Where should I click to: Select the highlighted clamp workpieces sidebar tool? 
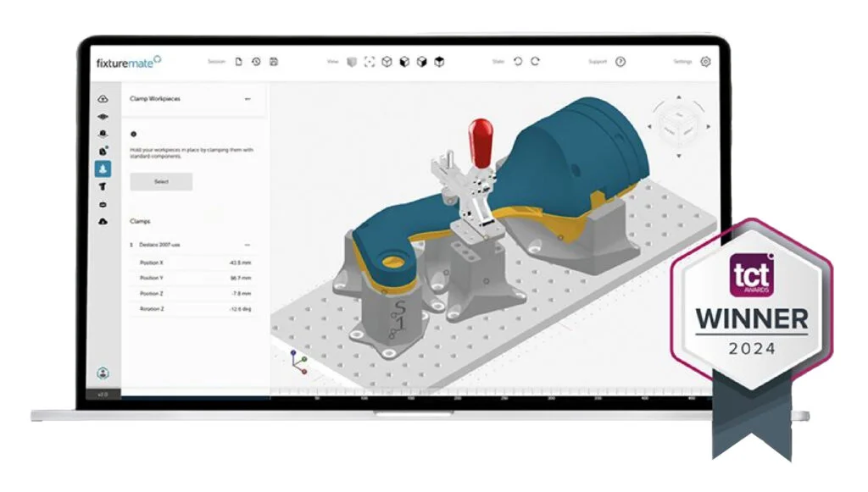(x=103, y=169)
